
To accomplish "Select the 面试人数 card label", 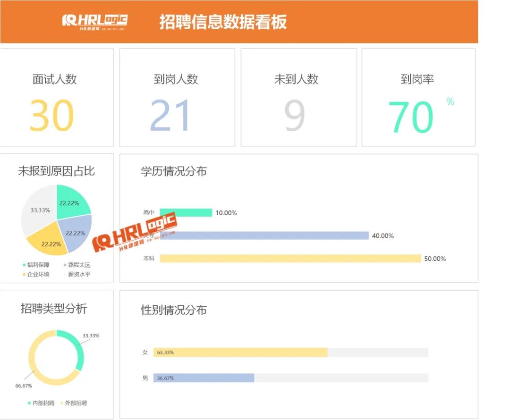I will [55, 79].
